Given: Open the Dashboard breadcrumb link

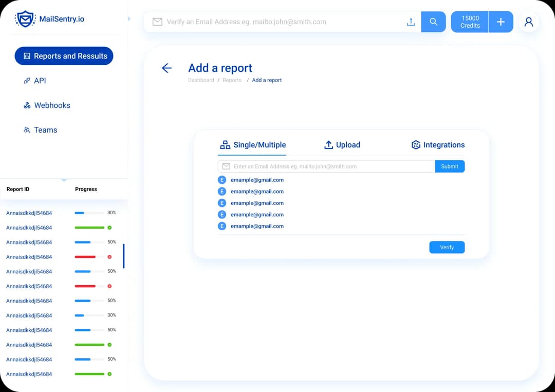Looking at the screenshot, I should pos(201,80).
